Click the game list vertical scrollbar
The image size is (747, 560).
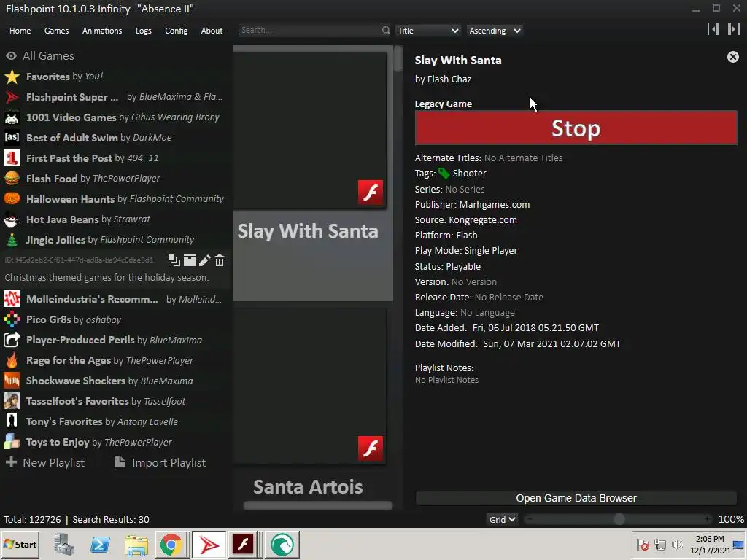(x=398, y=60)
